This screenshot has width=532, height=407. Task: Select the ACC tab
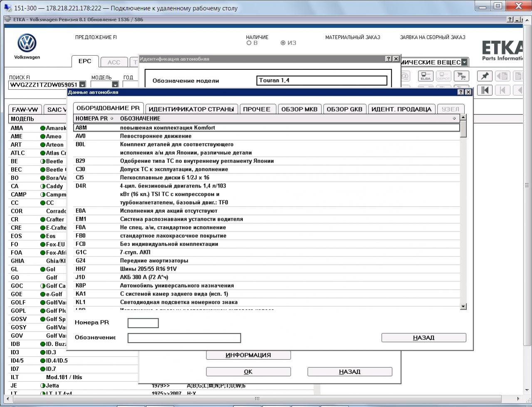tap(114, 62)
